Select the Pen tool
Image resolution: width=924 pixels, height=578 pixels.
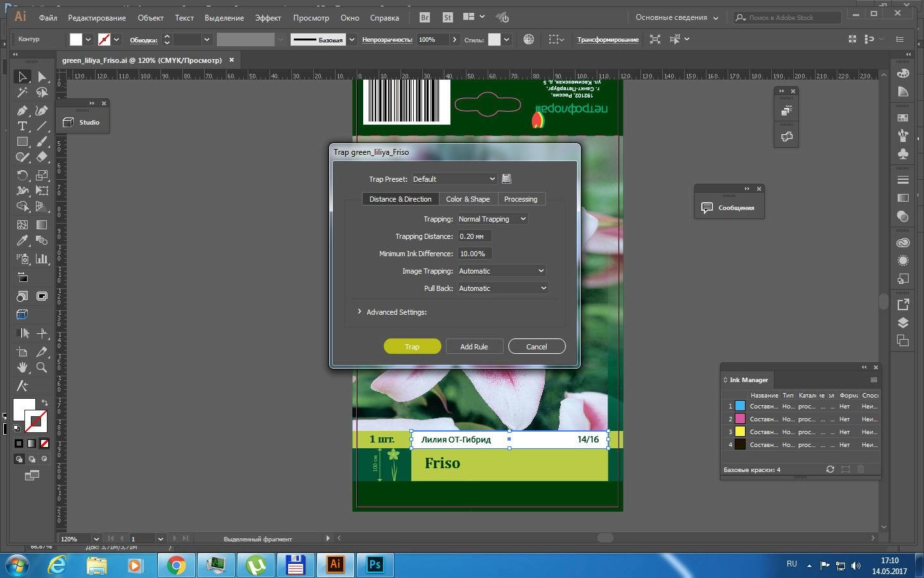point(22,110)
